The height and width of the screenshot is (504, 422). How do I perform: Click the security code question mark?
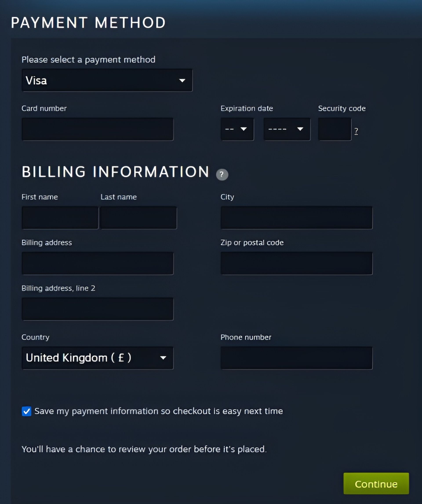pyautogui.click(x=356, y=131)
